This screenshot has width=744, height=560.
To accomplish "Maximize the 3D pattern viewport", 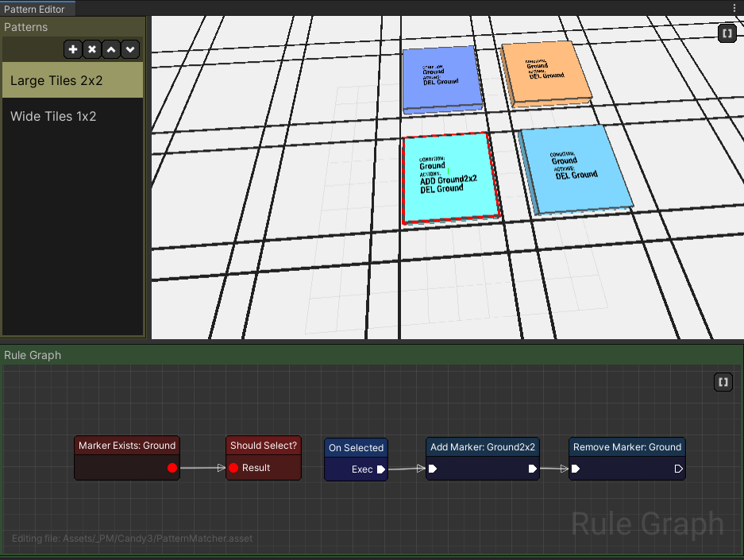I will point(727,33).
